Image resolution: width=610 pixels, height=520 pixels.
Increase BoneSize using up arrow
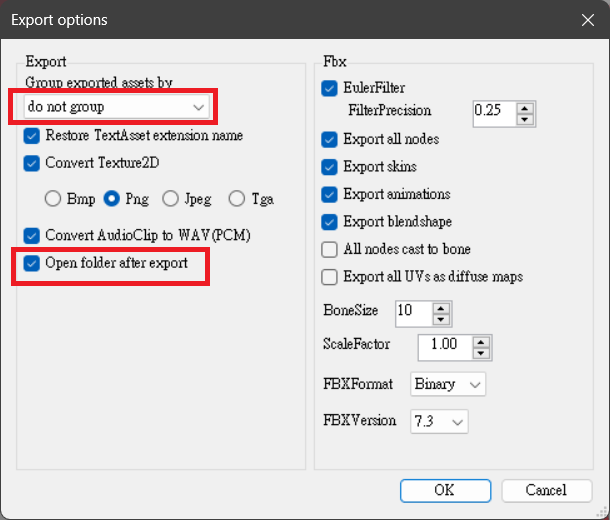[441, 307]
